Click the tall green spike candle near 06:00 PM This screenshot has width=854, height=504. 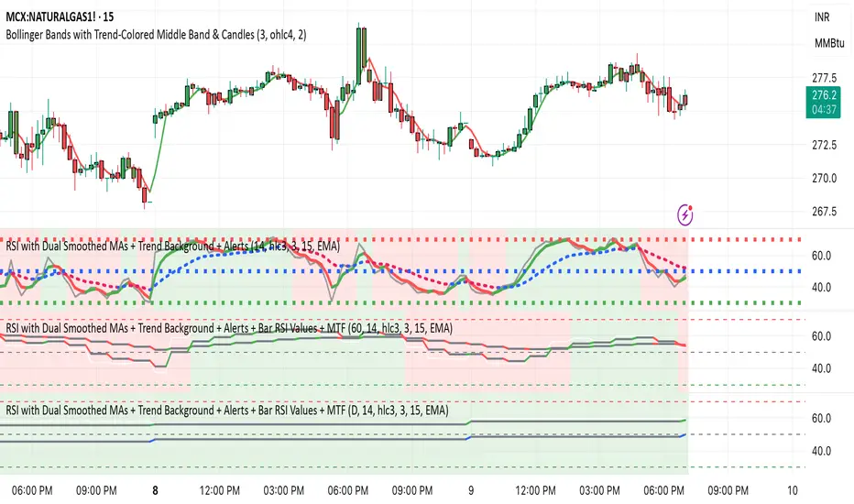pyautogui.click(x=361, y=54)
